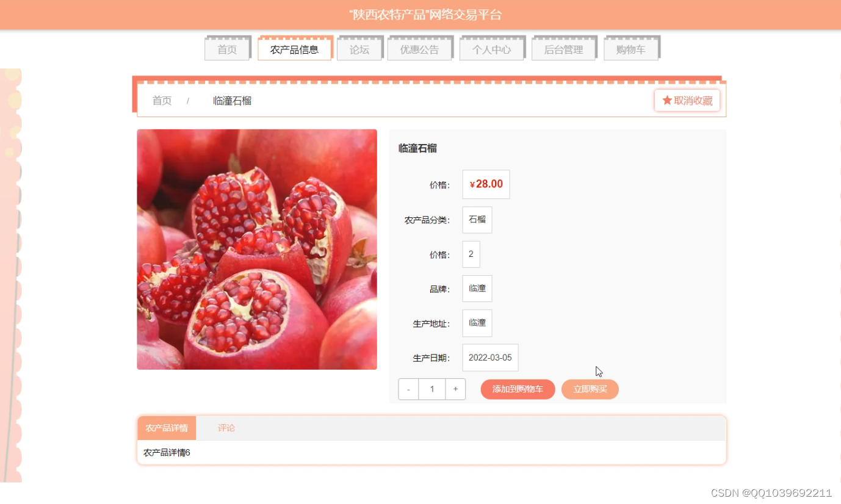Go to 后台管理 admin page
This screenshot has height=504, width=841.
tap(563, 49)
